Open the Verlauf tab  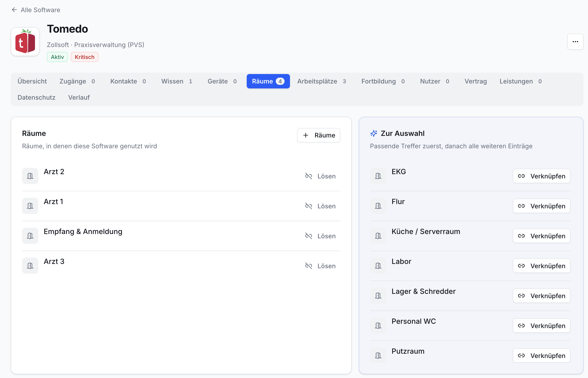coord(79,97)
